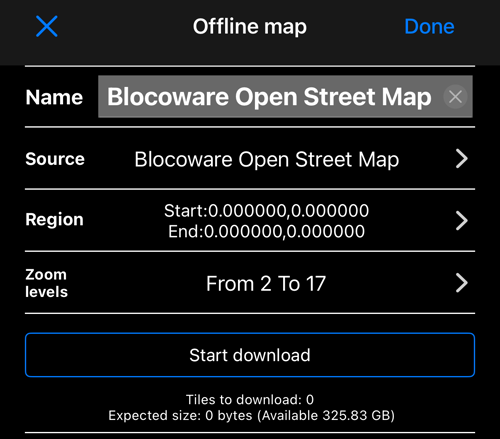Close the Offline map screen with X
This screenshot has height=439, width=500.
47,26
